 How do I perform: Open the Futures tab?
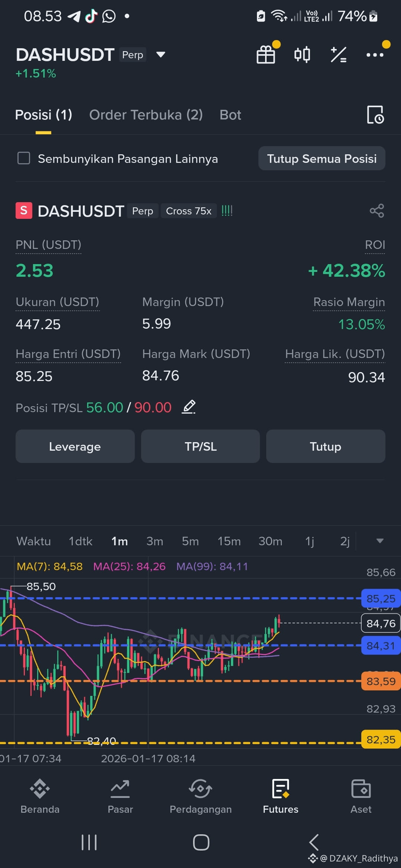tap(281, 796)
